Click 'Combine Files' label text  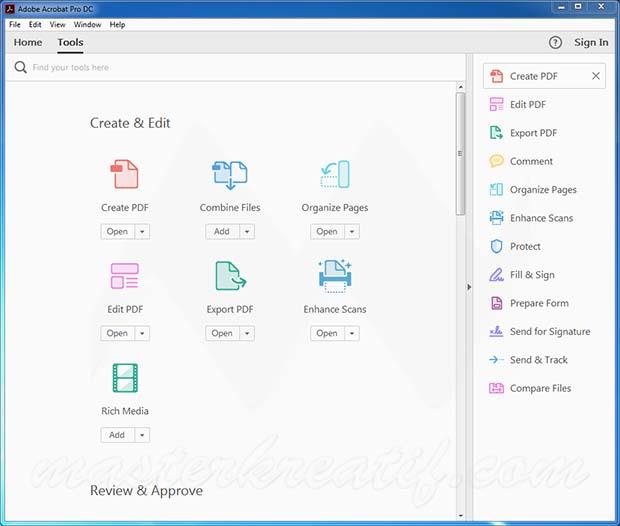point(230,208)
